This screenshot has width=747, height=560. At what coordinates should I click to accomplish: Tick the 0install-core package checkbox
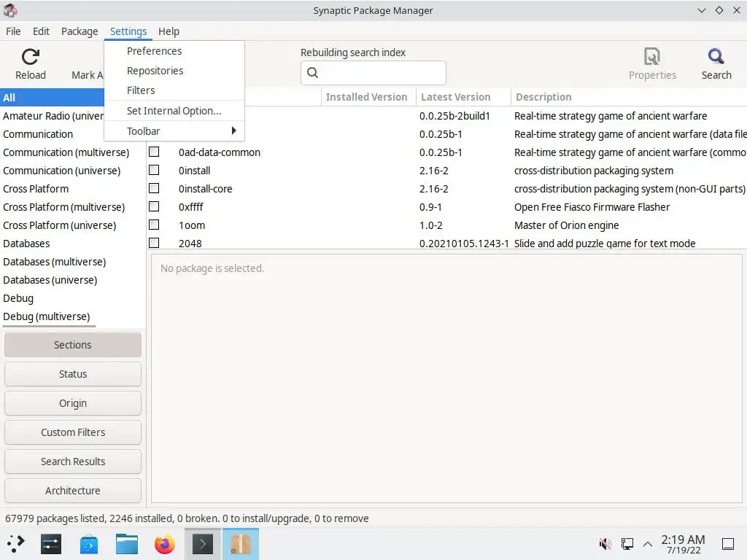coord(154,188)
